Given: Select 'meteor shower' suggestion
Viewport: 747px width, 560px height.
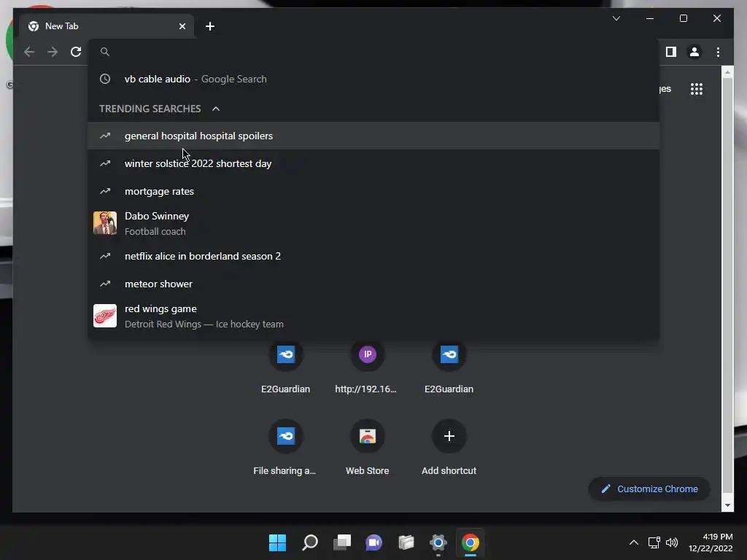Looking at the screenshot, I should coord(373,284).
